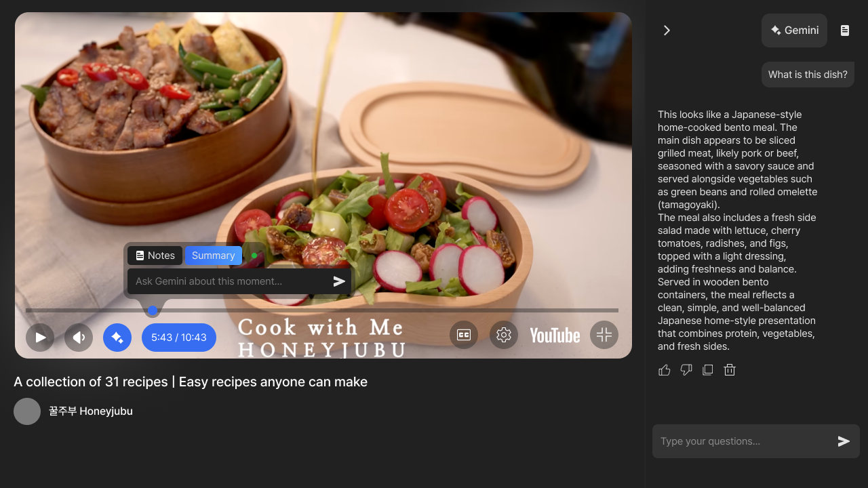Open the YouTube logo link
Image resolution: width=868 pixels, height=488 pixels.
tap(555, 335)
